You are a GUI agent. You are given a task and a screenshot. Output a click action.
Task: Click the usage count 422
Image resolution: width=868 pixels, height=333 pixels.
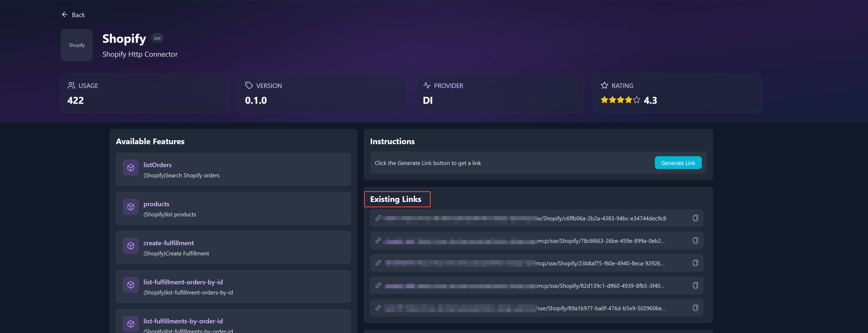pos(75,101)
